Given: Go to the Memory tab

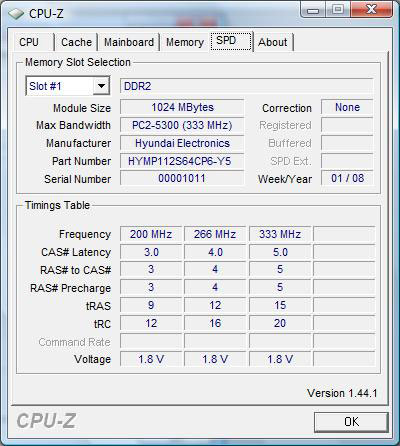Looking at the screenshot, I should tap(185, 42).
